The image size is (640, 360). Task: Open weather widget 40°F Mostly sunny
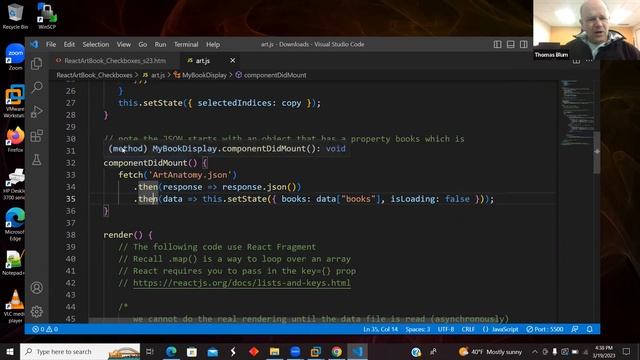coord(490,351)
